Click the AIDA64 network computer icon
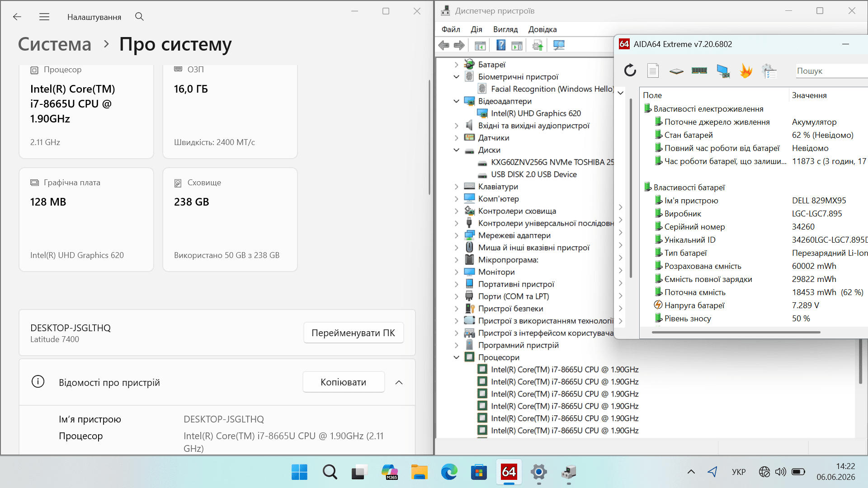Screen dimensions: 868x488 coord(723,70)
